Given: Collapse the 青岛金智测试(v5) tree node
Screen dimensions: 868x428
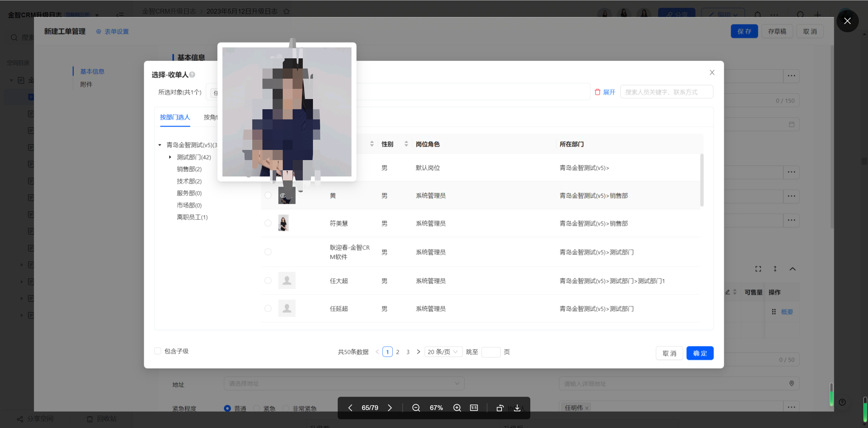Looking at the screenshot, I should coord(160,145).
